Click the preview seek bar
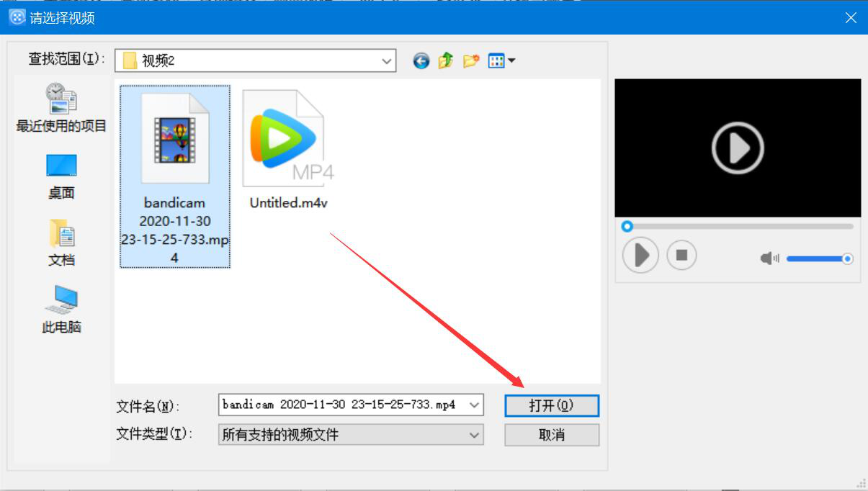The height and width of the screenshot is (491, 868). pyautogui.click(x=738, y=226)
